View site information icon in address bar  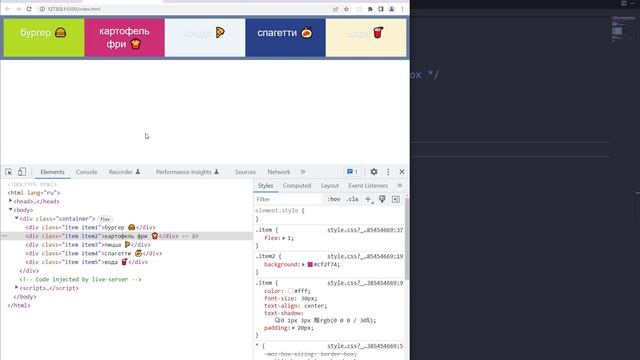click(42, 9)
